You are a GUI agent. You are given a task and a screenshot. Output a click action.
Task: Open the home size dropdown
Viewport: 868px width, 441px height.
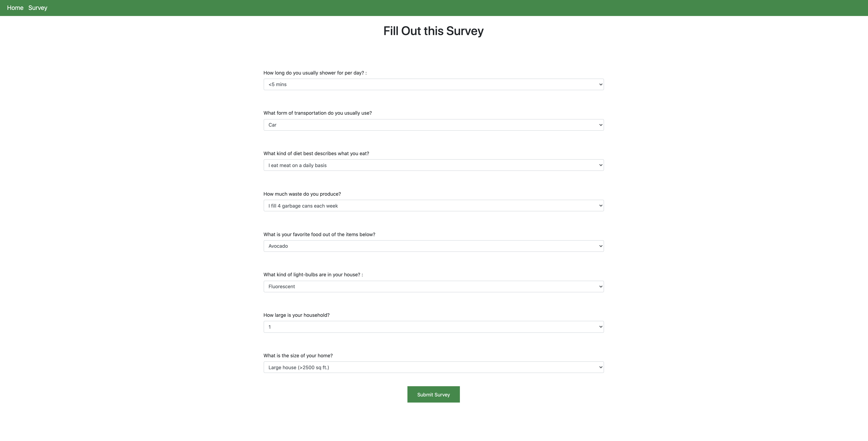[x=433, y=367]
